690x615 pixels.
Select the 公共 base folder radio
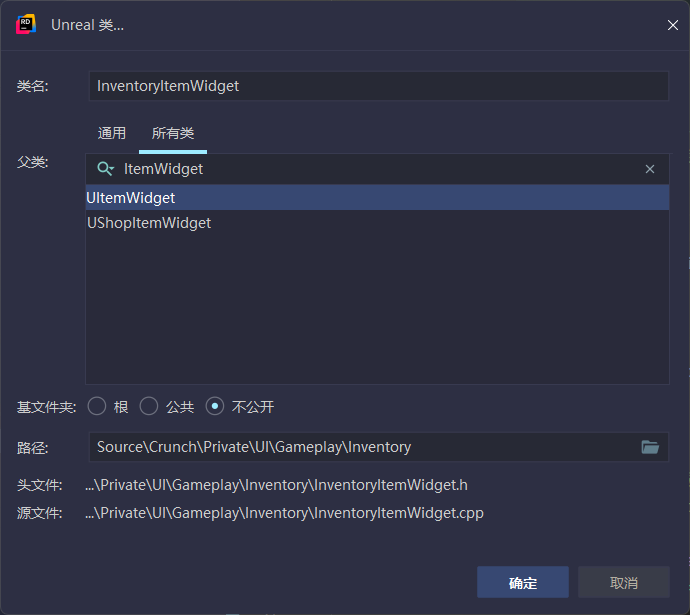149,406
